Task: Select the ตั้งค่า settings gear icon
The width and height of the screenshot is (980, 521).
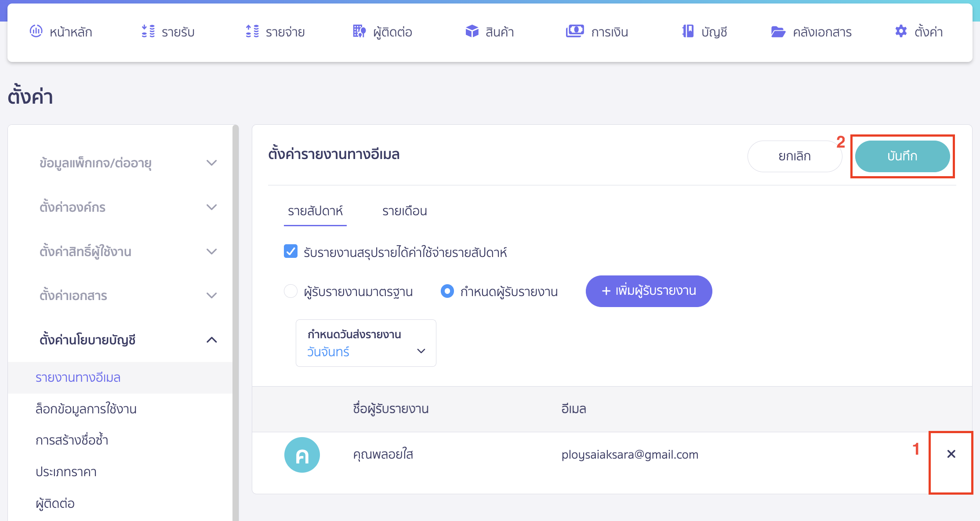Action: [x=900, y=31]
